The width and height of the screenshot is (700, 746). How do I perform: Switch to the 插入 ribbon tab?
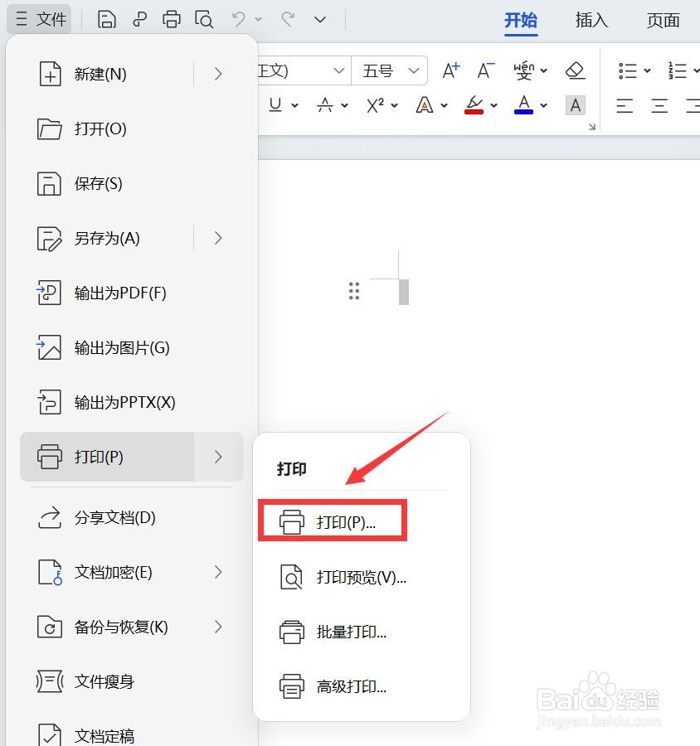tap(591, 21)
